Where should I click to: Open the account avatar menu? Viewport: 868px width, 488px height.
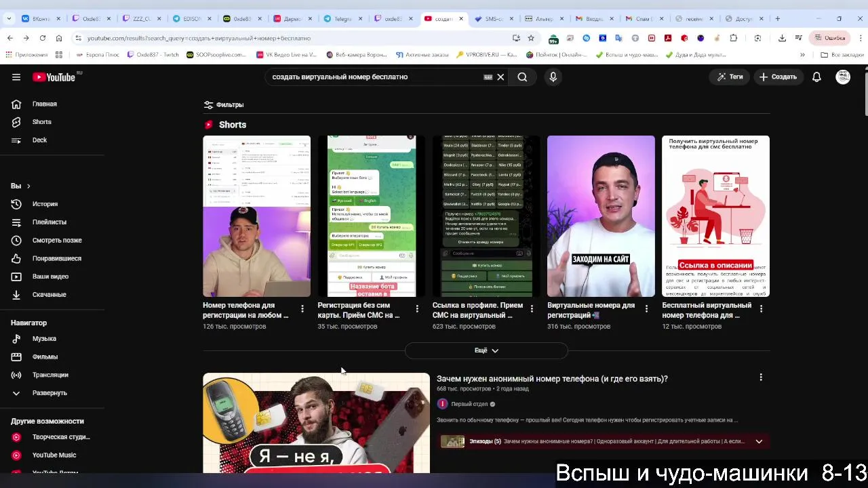point(843,77)
